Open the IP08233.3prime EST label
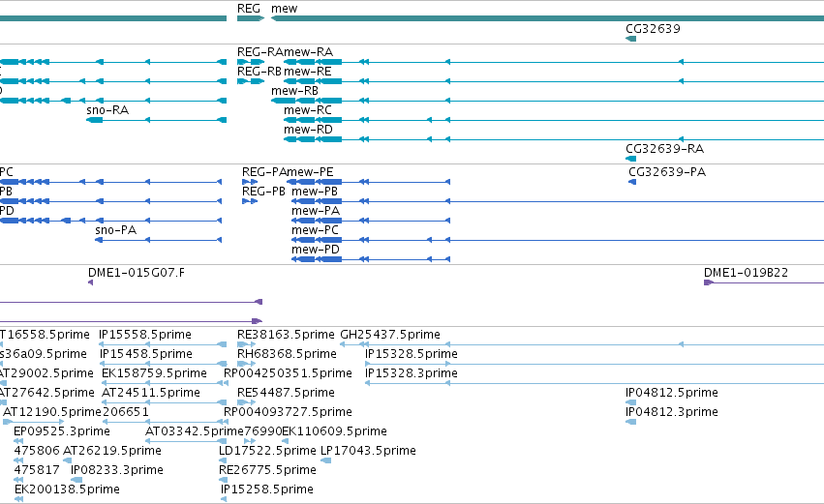The width and height of the screenshot is (824, 504). 117,471
